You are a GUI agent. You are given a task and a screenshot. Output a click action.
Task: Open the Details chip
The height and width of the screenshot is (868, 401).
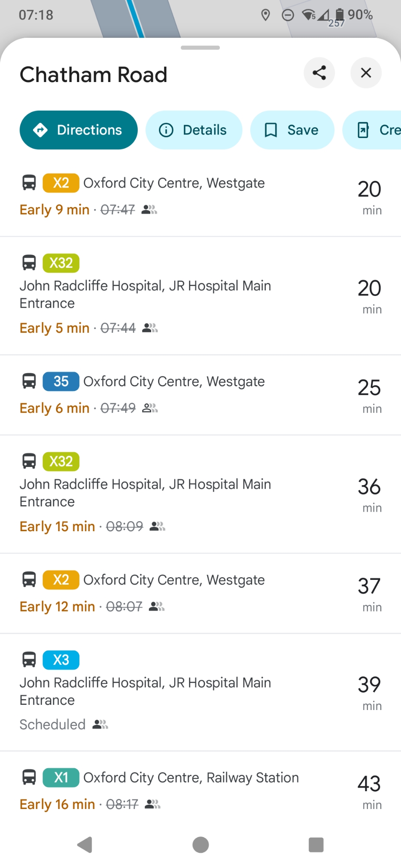click(x=194, y=130)
